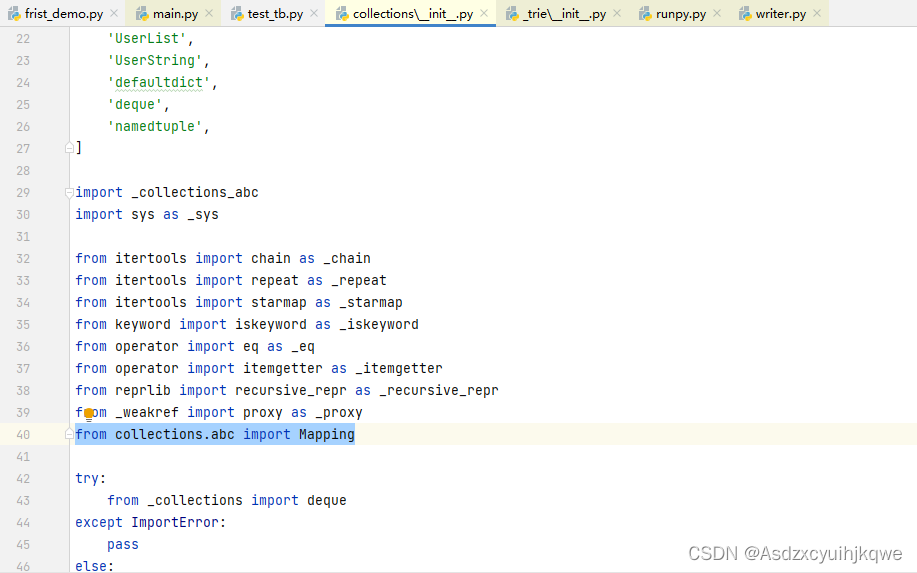Switch to the test_tb.py tab
This screenshot has width=917, height=573.
coord(275,14)
